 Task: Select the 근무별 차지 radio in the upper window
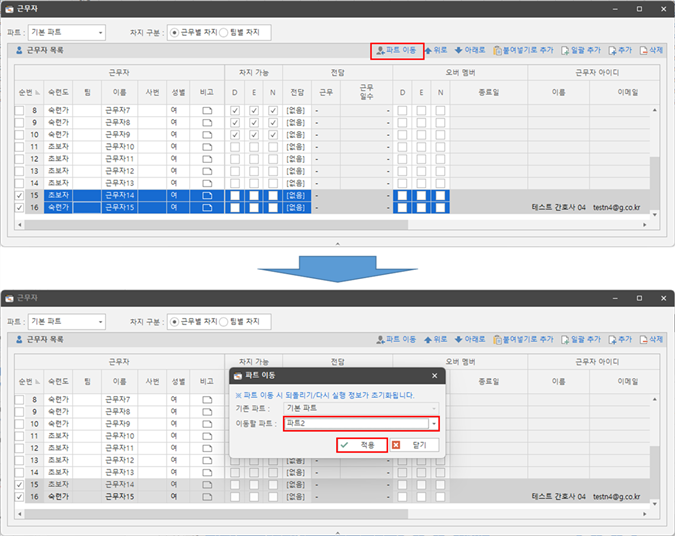point(174,32)
